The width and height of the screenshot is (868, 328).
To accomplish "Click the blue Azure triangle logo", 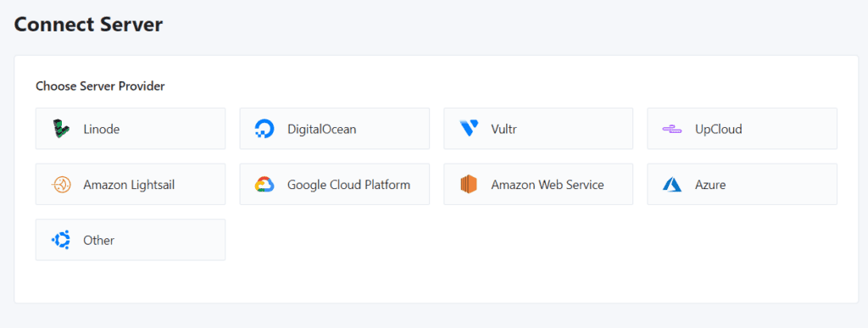I will 671,184.
